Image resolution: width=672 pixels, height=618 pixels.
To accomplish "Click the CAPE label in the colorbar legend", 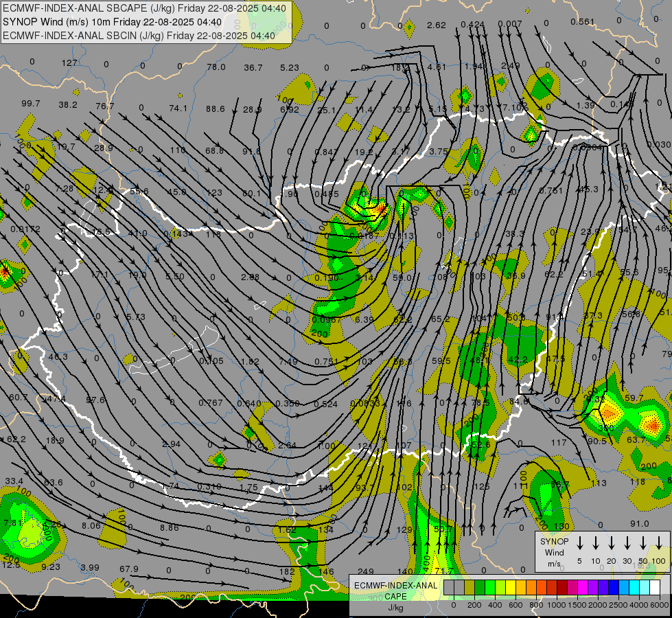I will click(395, 597).
